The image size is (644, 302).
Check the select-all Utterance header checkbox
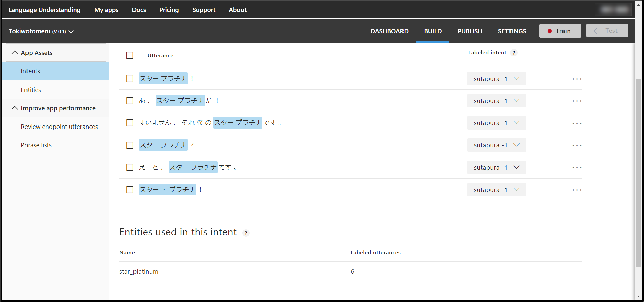[130, 55]
